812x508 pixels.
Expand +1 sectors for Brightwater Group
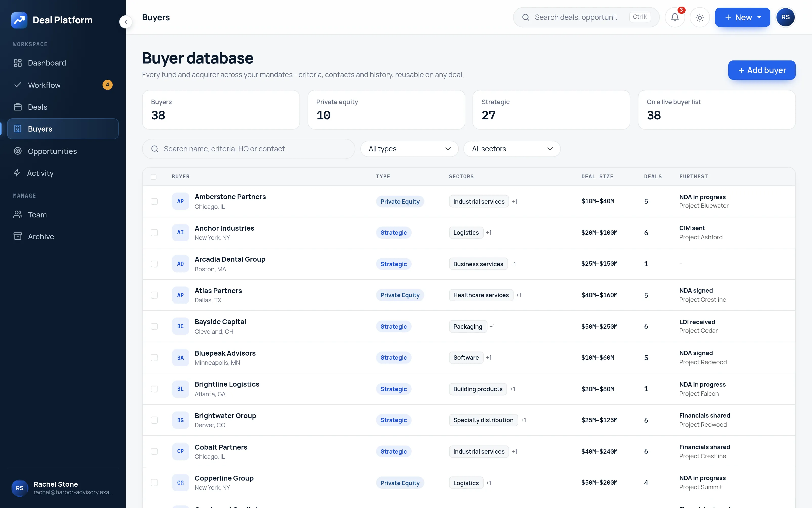coord(523,420)
